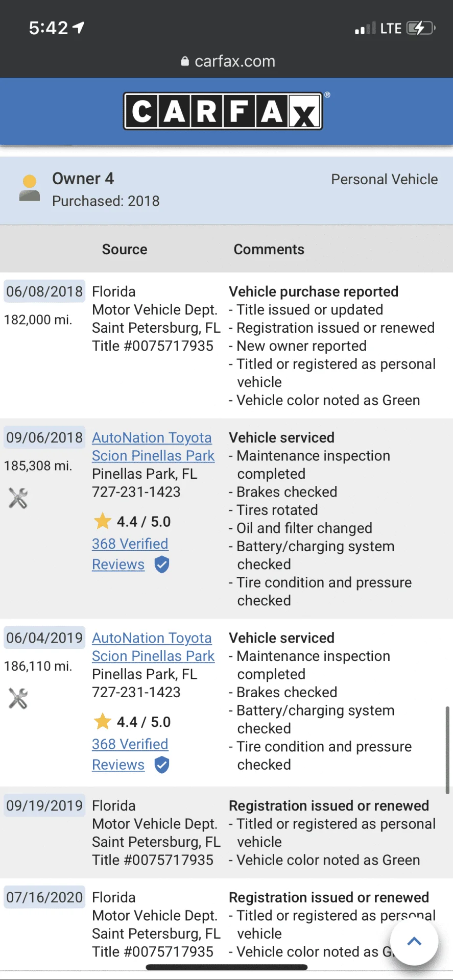Screen dimensions: 453x980
Task: Tap the verified shield badge in 09/06/2018 entry
Action: (x=162, y=565)
